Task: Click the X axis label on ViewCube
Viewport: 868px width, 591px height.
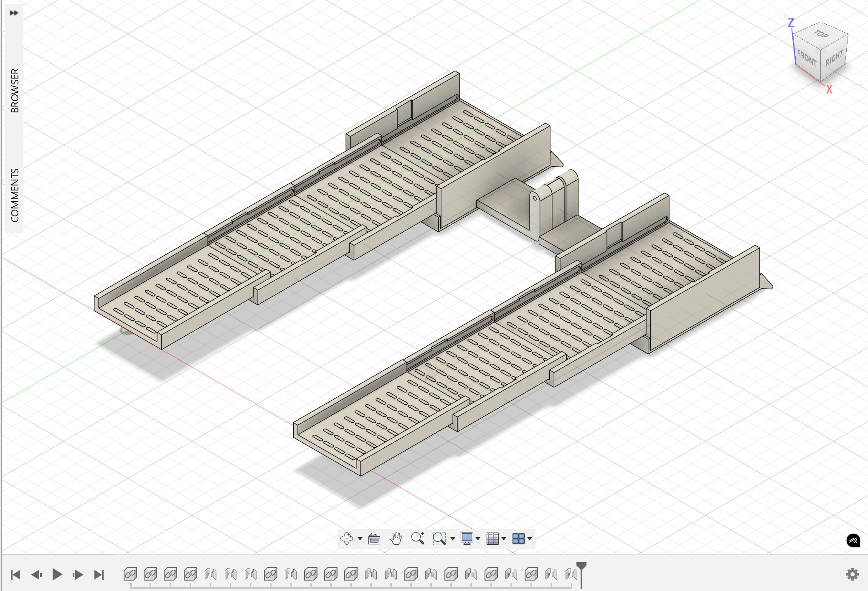Action: [829, 89]
